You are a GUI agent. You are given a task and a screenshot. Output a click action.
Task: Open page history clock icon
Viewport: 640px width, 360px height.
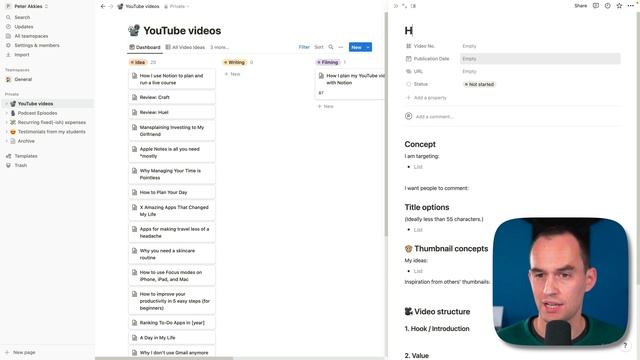click(608, 6)
